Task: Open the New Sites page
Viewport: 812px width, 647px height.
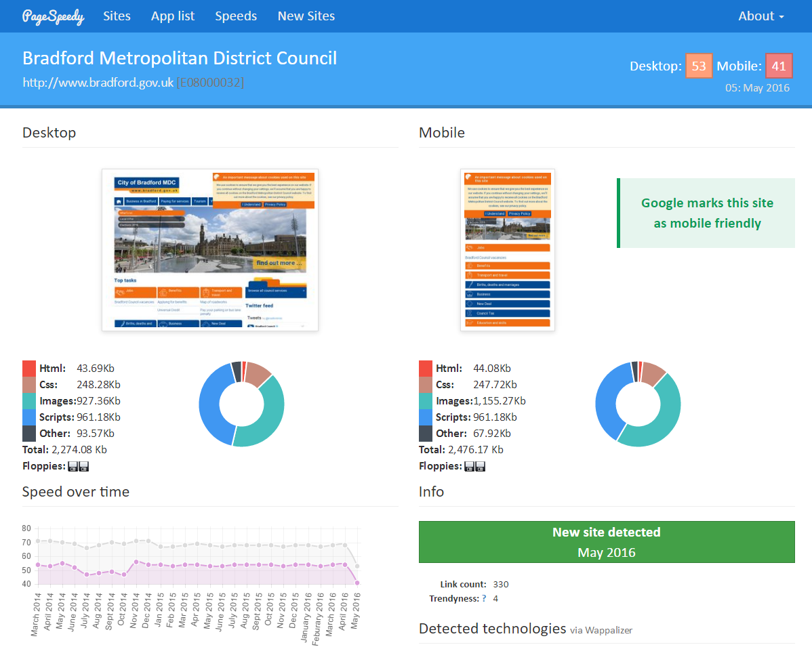Action: tap(306, 16)
